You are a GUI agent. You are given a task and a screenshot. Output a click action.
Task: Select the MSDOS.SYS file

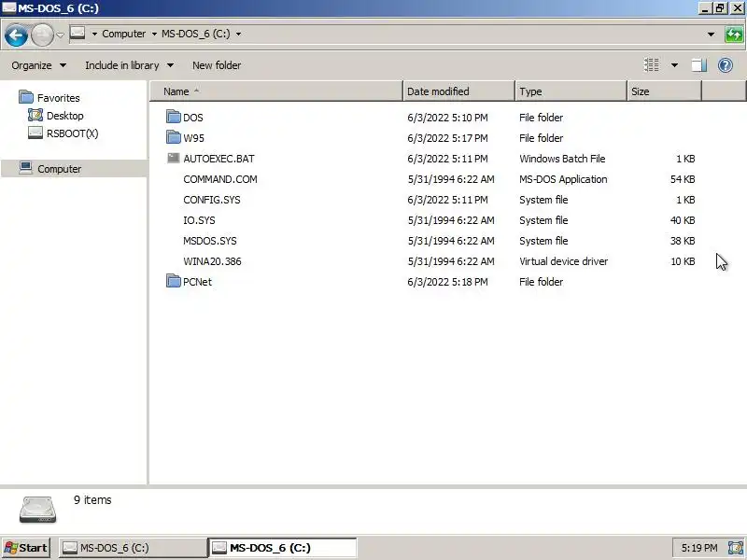point(209,241)
